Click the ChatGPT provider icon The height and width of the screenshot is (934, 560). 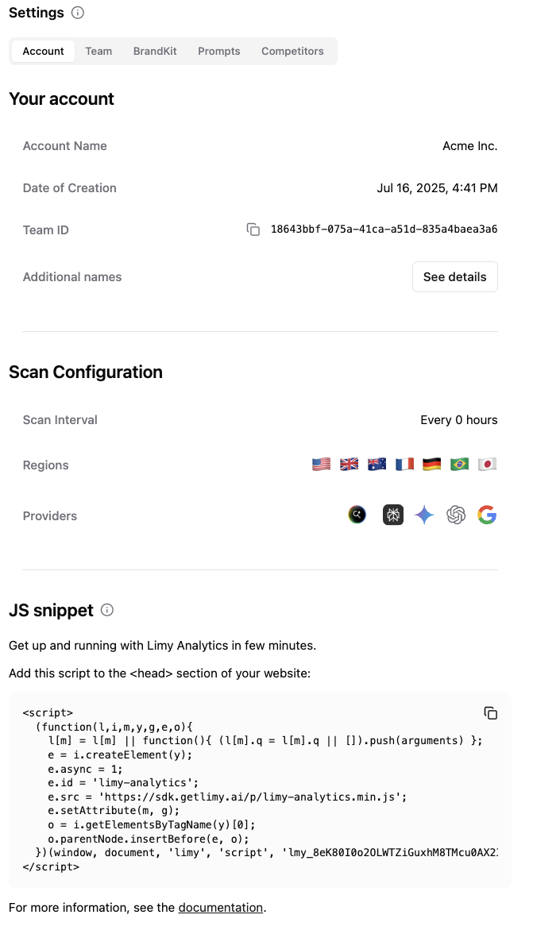[x=456, y=515]
